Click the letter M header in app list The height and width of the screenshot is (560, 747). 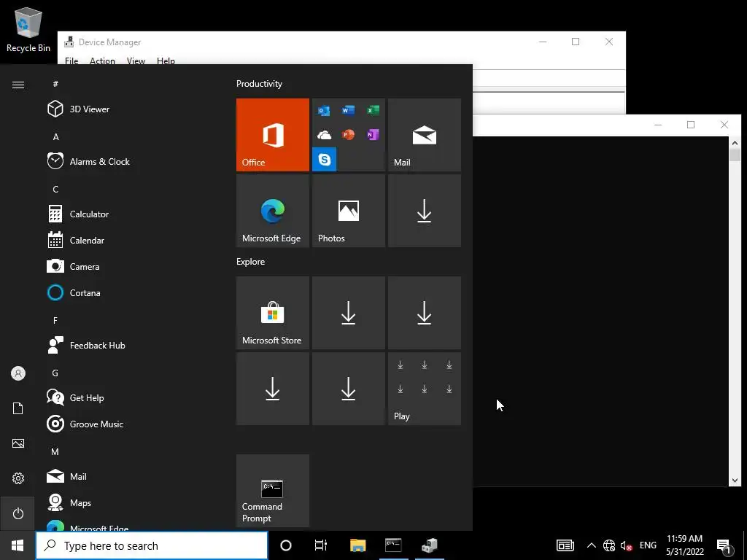[x=55, y=452]
